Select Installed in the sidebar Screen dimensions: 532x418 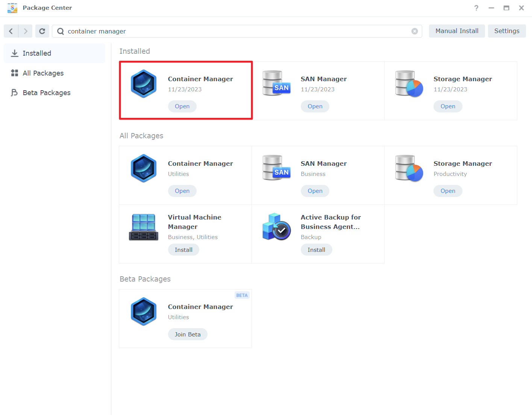tap(55, 53)
